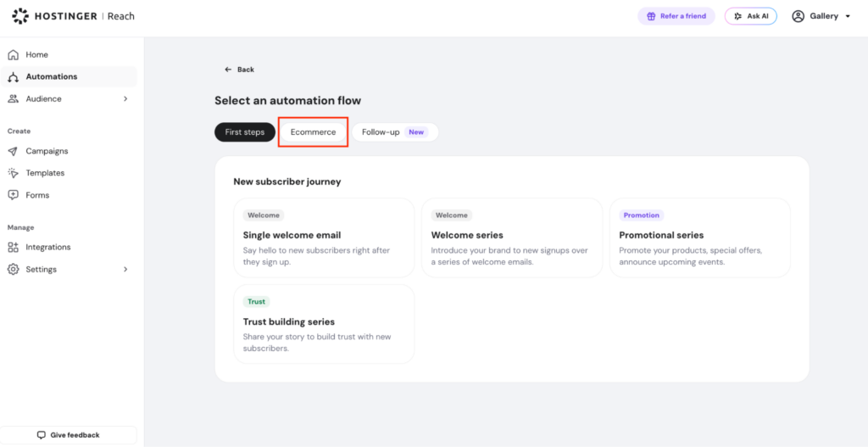Go Back using the arrow link
This screenshot has width=868, height=447.
tap(239, 70)
